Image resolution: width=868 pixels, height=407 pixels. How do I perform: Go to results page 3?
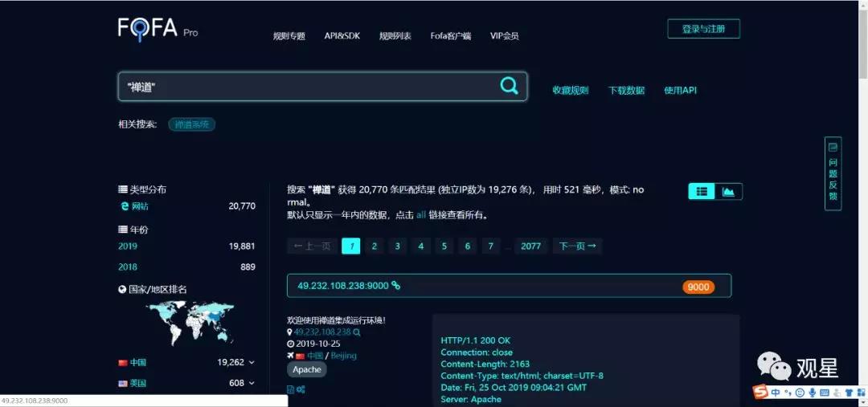pos(398,246)
